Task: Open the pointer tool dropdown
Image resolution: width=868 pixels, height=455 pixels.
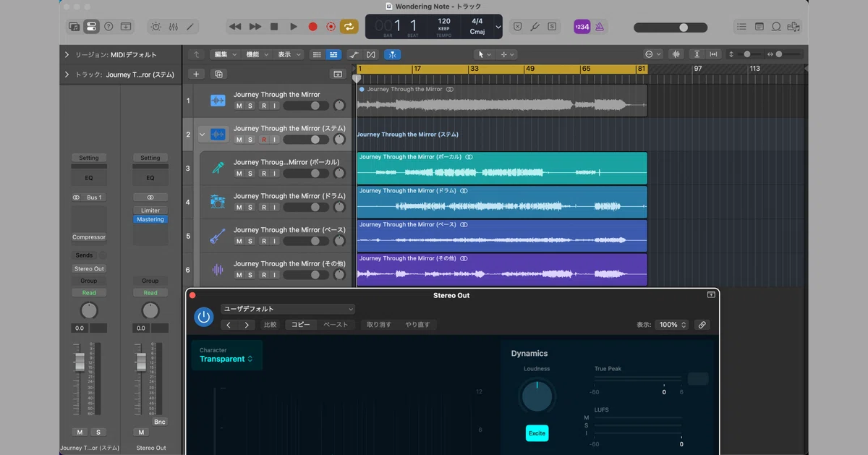Action: click(x=484, y=54)
